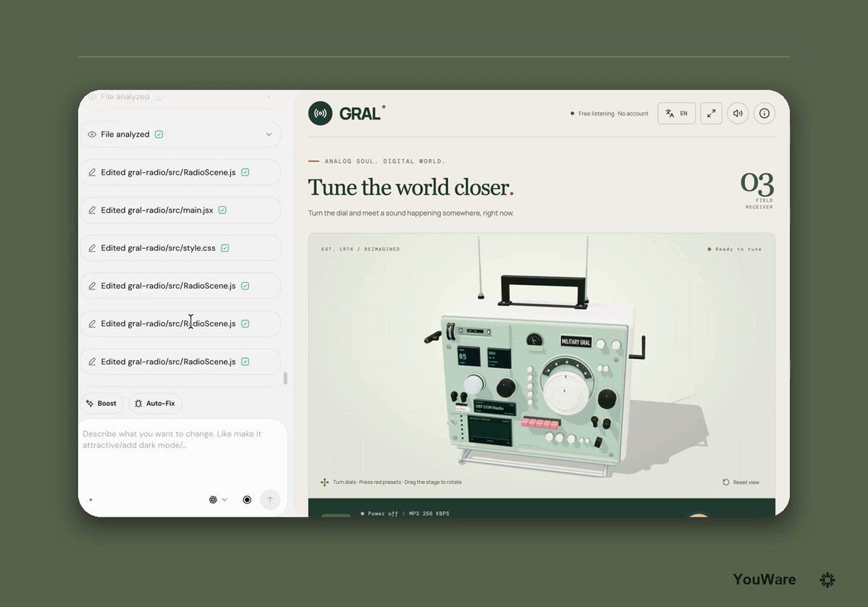Click the move arrows icon beside Turn dials hint

pos(324,483)
